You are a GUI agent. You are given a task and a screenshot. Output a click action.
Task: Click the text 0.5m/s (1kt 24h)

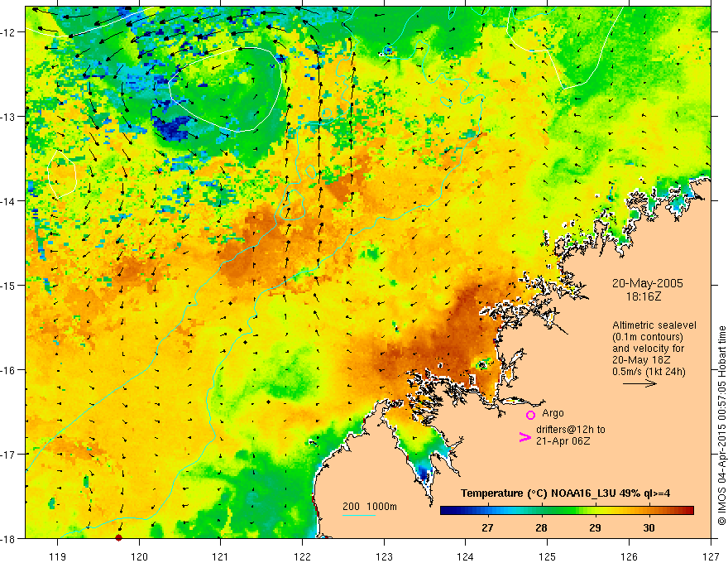click(x=649, y=372)
